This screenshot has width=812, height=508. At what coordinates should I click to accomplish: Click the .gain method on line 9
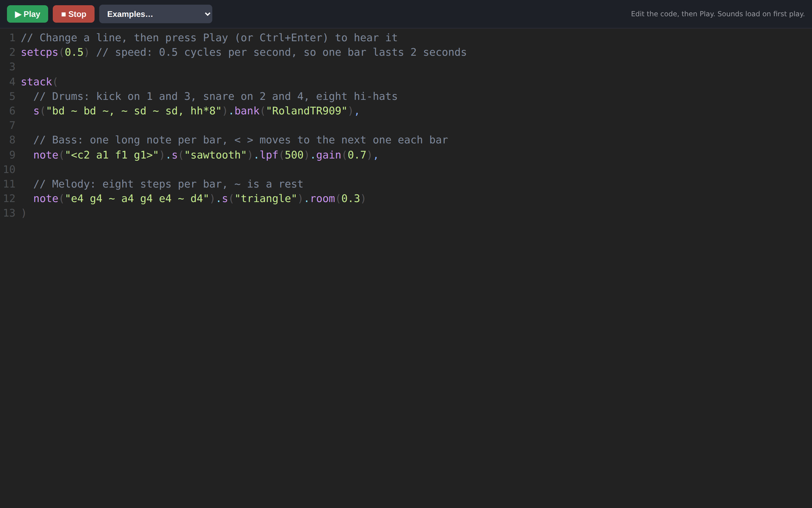tap(326, 155)
